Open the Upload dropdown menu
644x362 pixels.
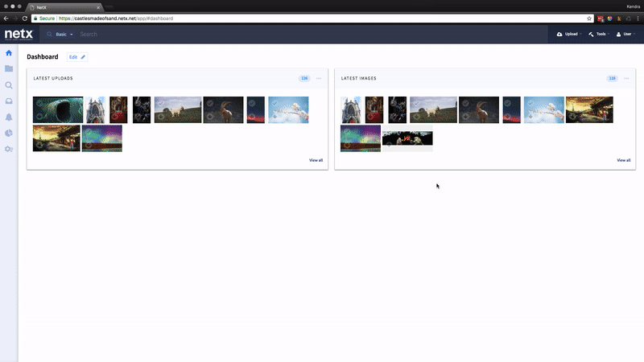[569, 35]
